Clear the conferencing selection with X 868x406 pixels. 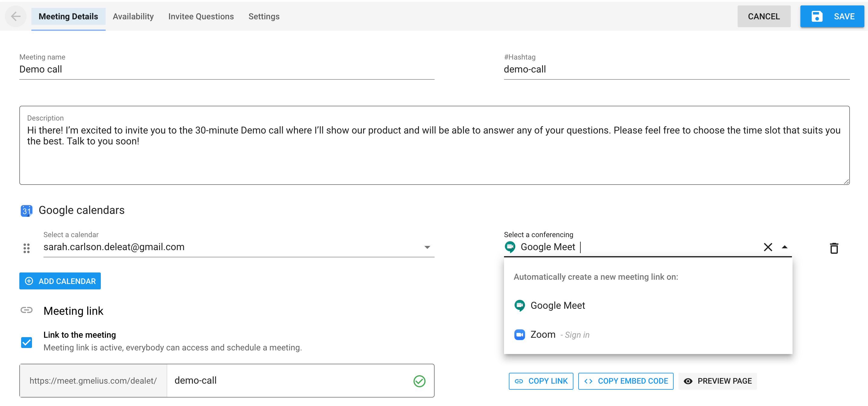click(x=767, y=247)
